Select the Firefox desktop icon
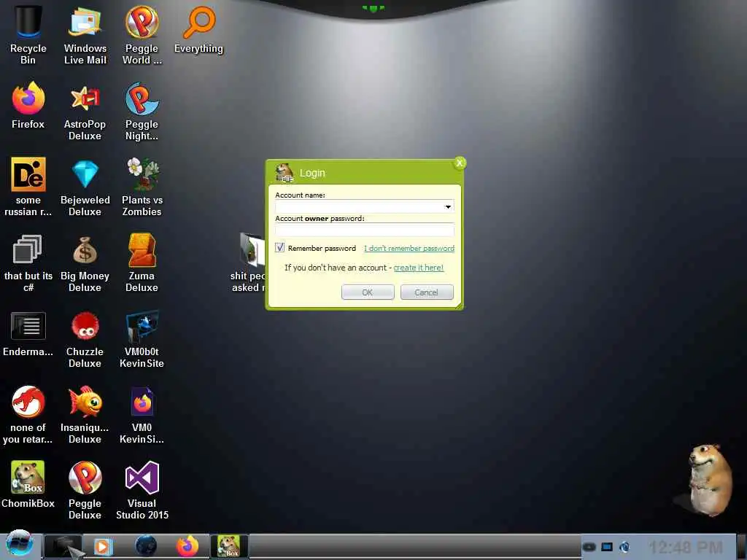This screenshot has height=560, width=747. click(28, 105)
